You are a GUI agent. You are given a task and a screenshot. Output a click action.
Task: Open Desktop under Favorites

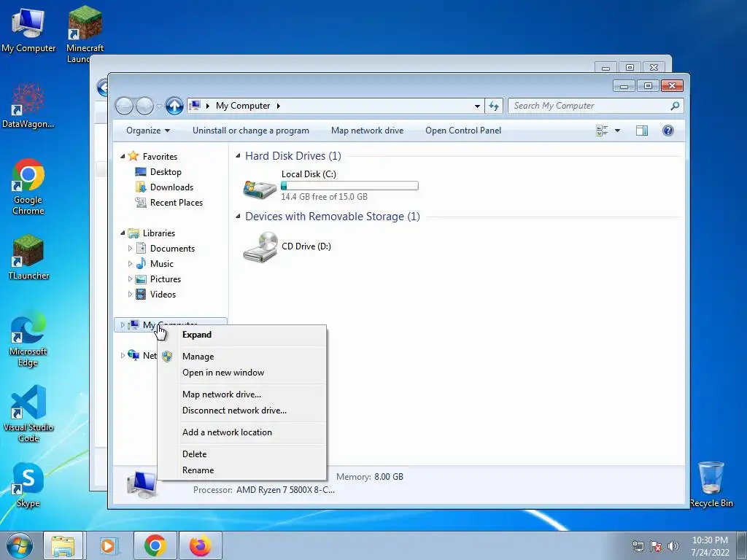point(158,172)
